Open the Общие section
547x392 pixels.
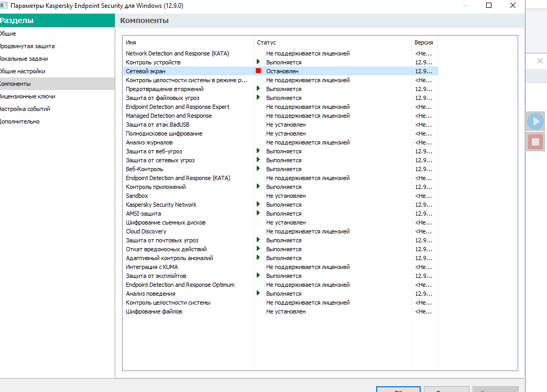(x=8, y=33)
